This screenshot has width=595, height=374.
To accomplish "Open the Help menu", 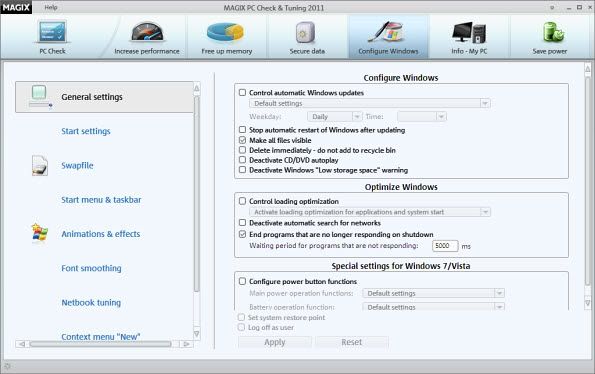I will coord(51,7).
